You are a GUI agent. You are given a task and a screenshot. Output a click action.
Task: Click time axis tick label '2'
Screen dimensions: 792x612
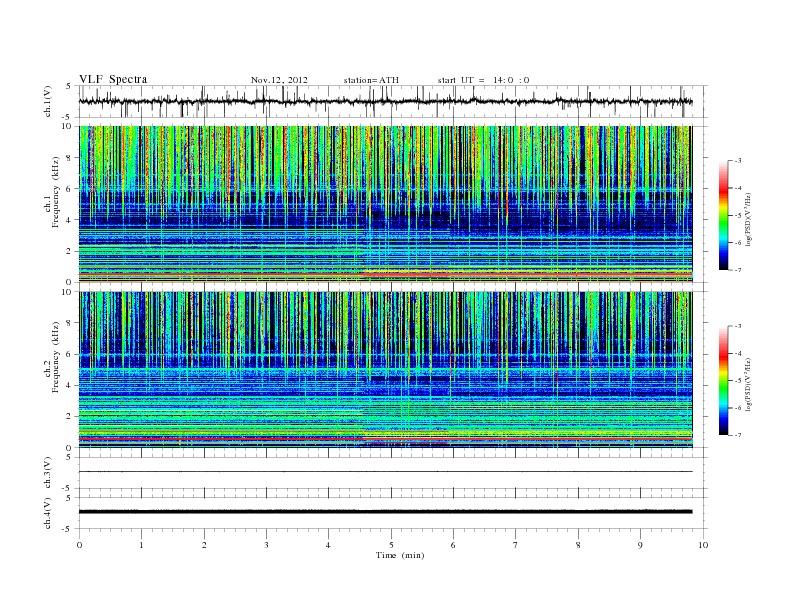[x=204, y=545]
